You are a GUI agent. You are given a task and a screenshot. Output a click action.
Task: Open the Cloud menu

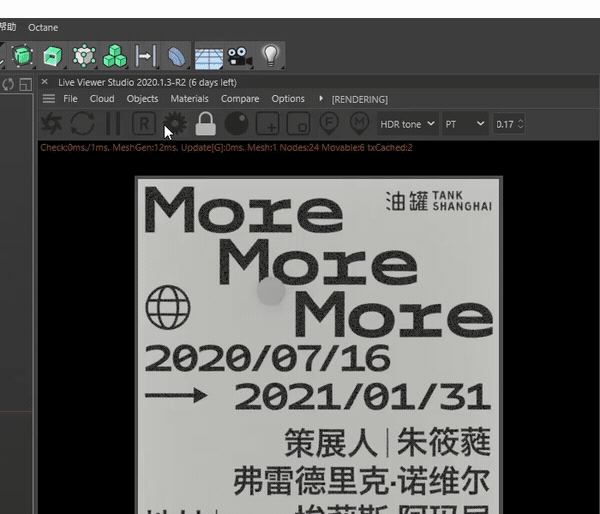pyautogui.click(x=102, y=99)
